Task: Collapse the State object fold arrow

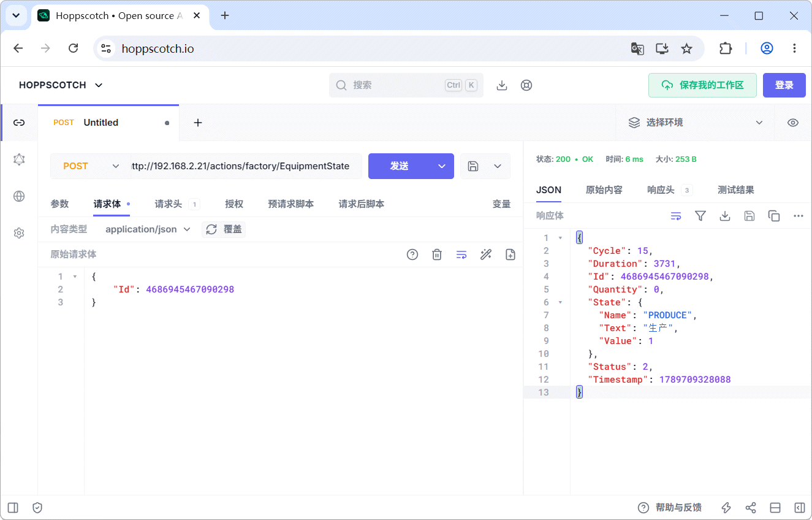Action: 560,302
